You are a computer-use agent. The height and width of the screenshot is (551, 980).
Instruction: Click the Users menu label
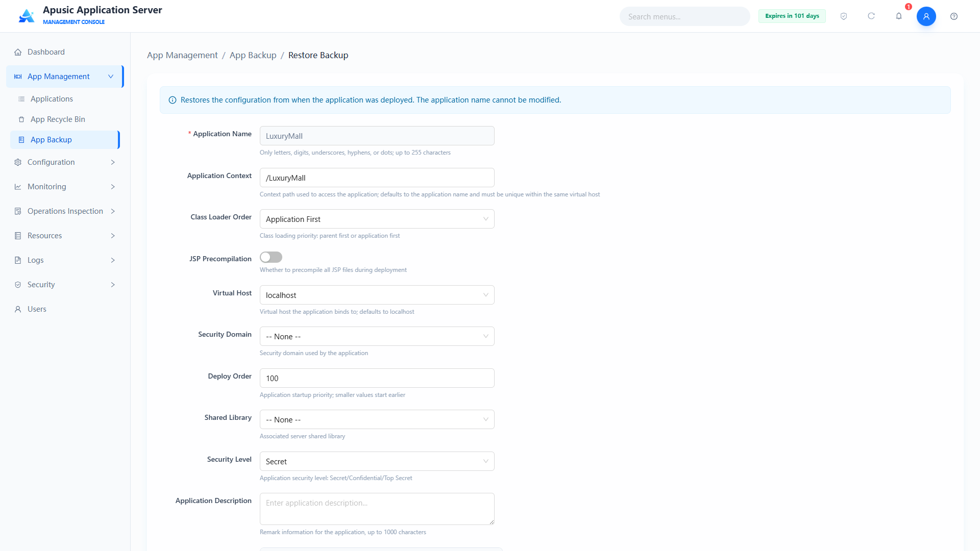coord(37,309)
